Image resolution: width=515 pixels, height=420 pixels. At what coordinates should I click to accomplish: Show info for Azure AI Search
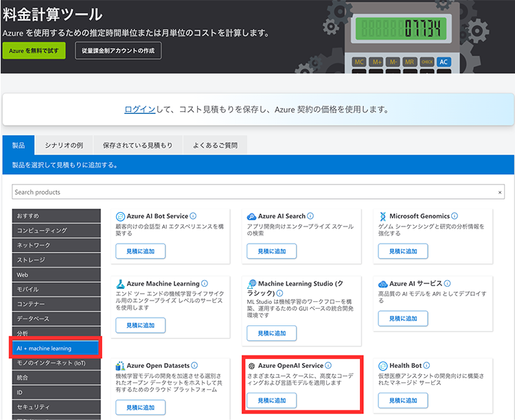(310, 216)
